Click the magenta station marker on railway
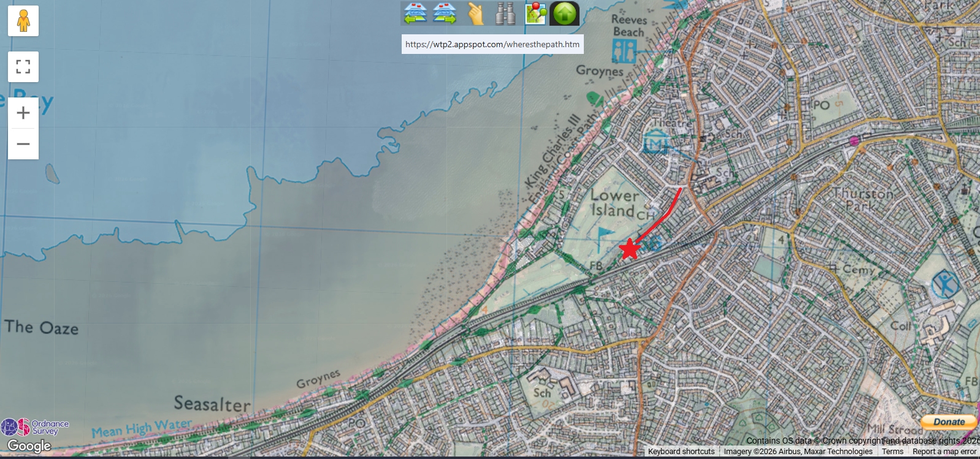Image resolution: width=980 pixels, height=459 pixels. click(854, 141)
